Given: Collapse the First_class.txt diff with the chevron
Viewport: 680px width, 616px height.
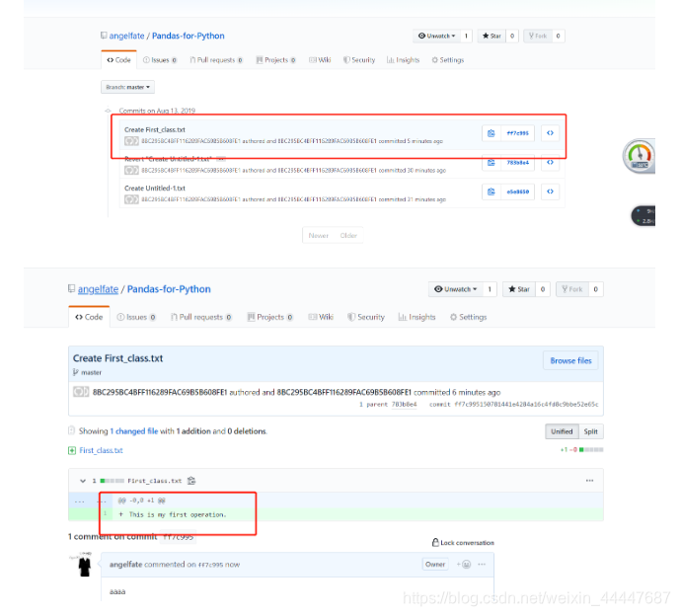Looking at the screenshot, I should [82, 481].
